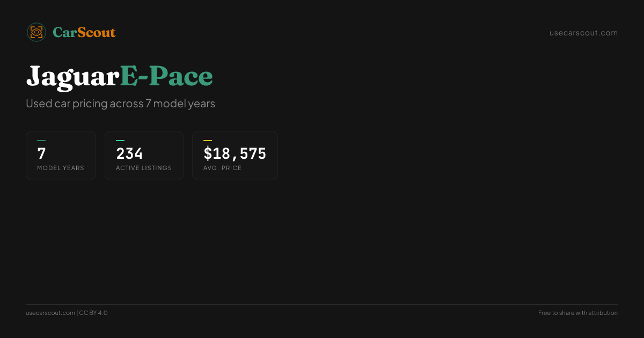Click the word Scout in the orange logo text
This screenshot has width=644, height=338.
click(x=97, y=33)
